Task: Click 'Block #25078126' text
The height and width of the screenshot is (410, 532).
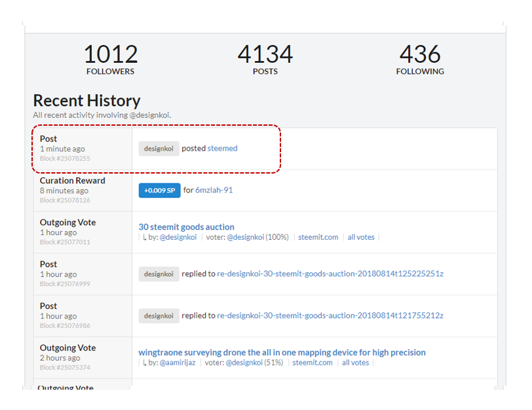Action: coord(65,200)
